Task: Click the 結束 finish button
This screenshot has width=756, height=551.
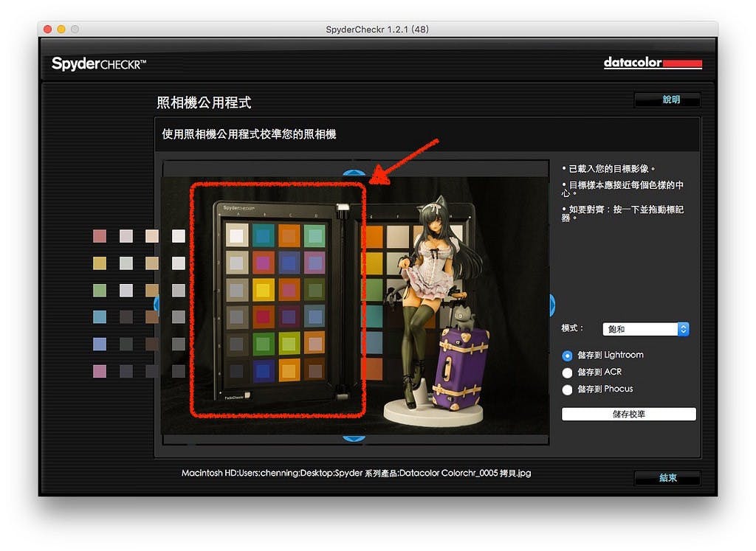Action: tap(667, 478)
